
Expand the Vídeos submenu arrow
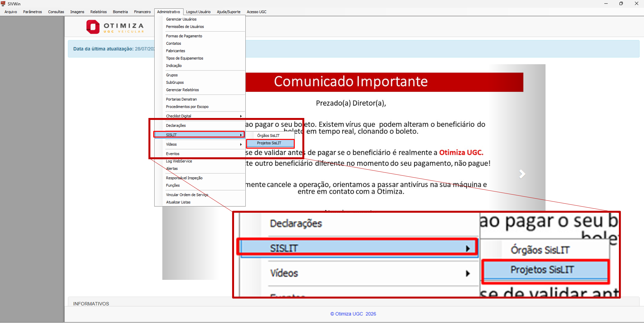coord(241,144)
